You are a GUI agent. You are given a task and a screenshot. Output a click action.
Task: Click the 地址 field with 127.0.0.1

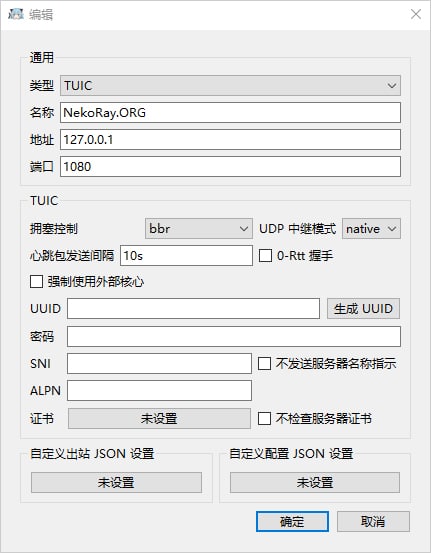[230, 139]
